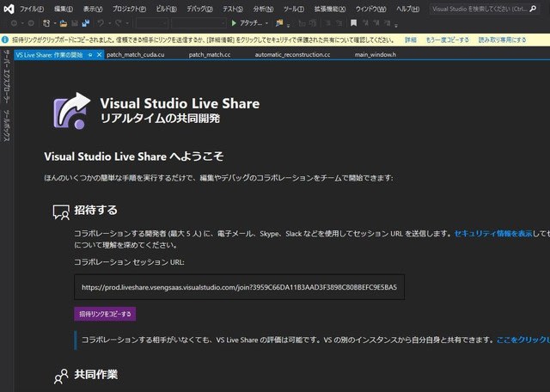Viewport: 550px width, 392px height.
Task: Open the 表示(V) menu
Action: point(93,9)
